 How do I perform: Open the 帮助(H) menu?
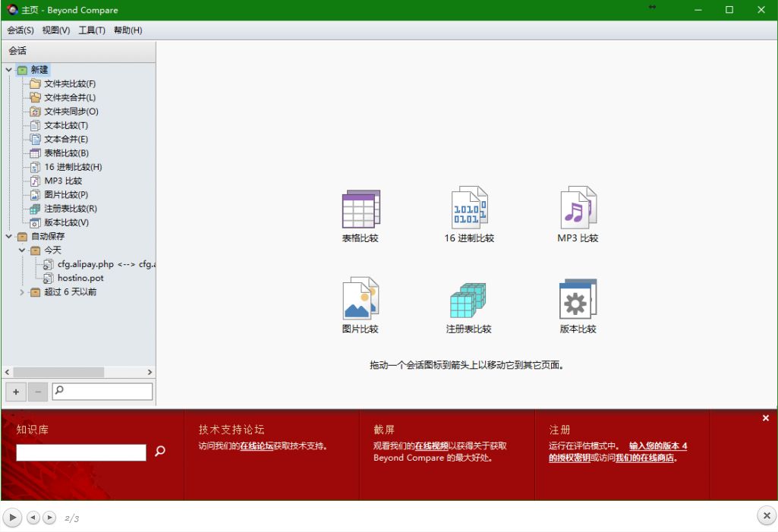point(128,30)
